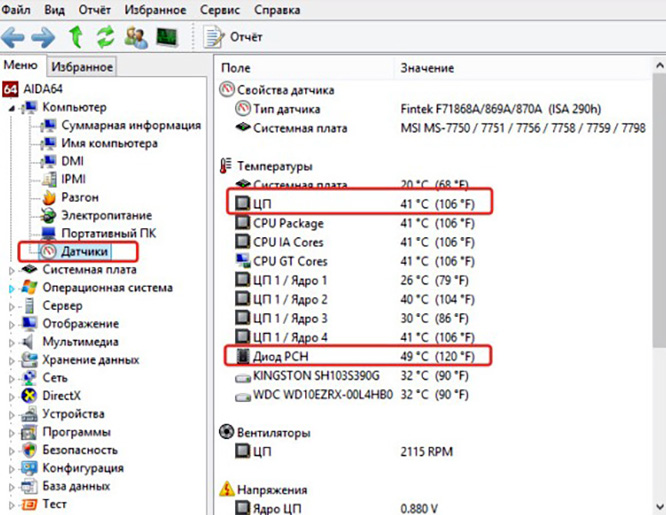Click the scrollbar down arrow

(x=659, y=507)
